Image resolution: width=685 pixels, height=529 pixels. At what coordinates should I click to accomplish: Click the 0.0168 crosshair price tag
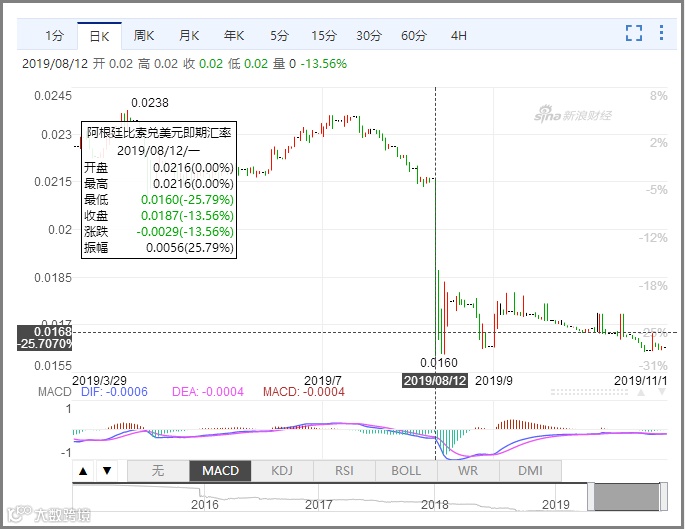pyautogui.click(x=45, y=338)
